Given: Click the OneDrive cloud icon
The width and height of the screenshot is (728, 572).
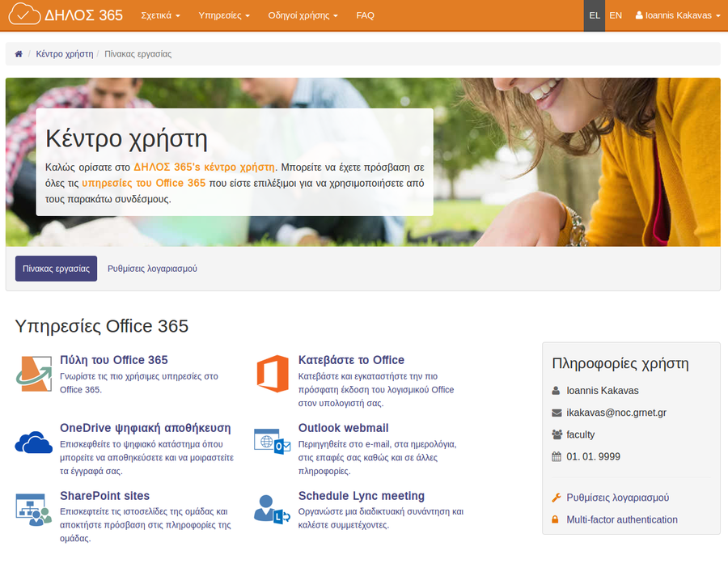Looking at the screenshot, I should (33, 443).
